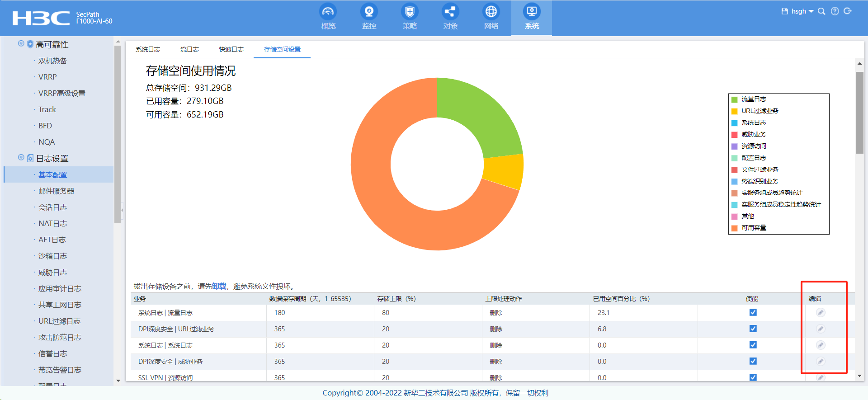Click the 可用容量 orange legend swatch
The image size is (868, 400).
735,228
